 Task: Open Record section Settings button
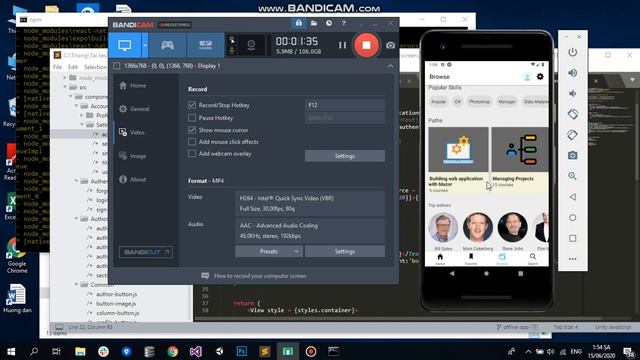pos(345,156)
